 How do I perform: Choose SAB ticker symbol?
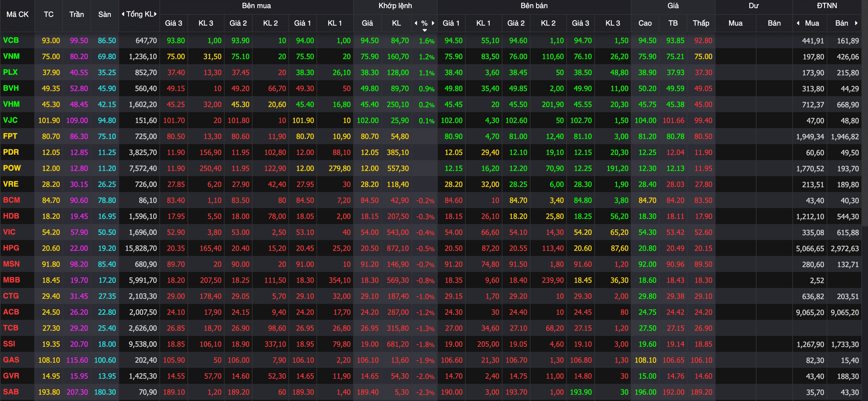coord(11,392)
